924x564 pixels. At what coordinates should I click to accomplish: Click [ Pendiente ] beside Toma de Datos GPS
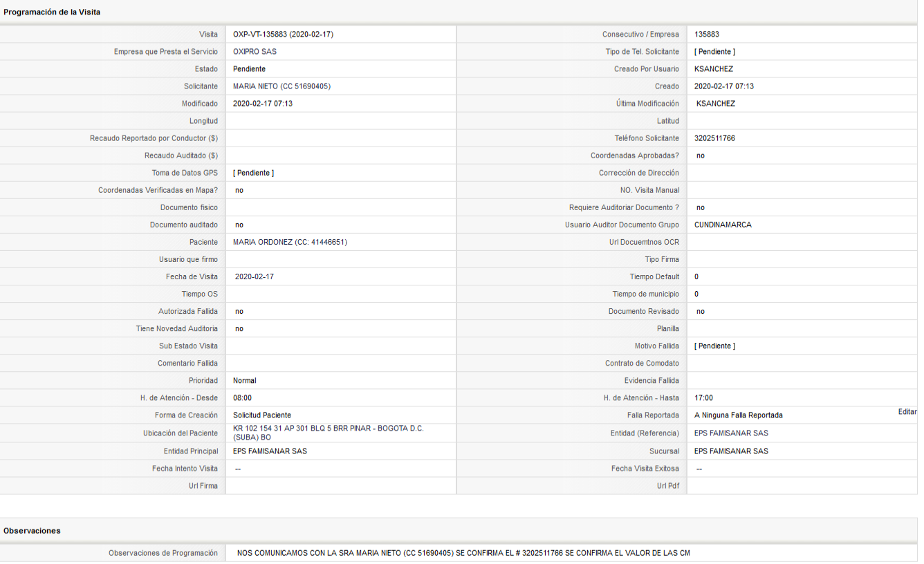[254, 173]
